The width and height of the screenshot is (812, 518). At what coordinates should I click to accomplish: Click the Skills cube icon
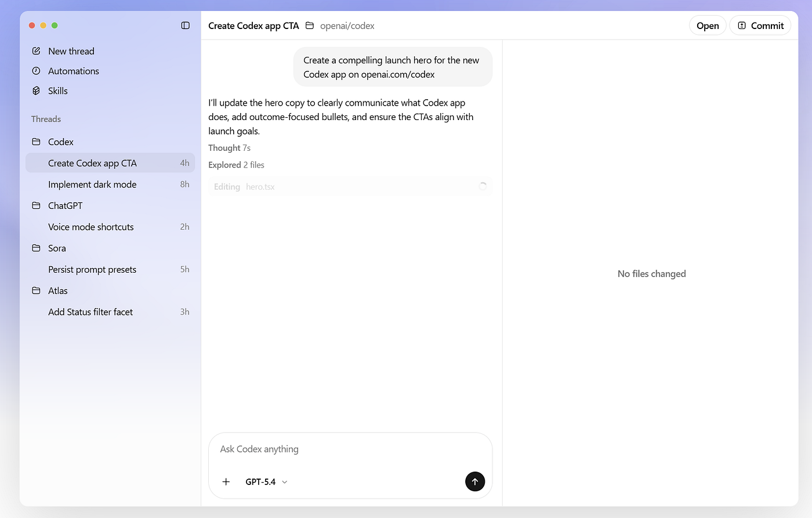(x=36, y=90)
